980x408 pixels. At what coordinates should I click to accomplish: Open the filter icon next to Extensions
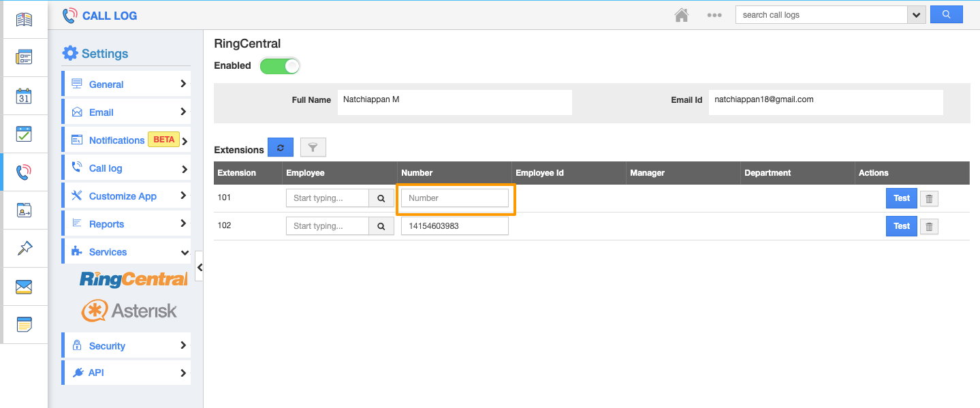(313, 146)
